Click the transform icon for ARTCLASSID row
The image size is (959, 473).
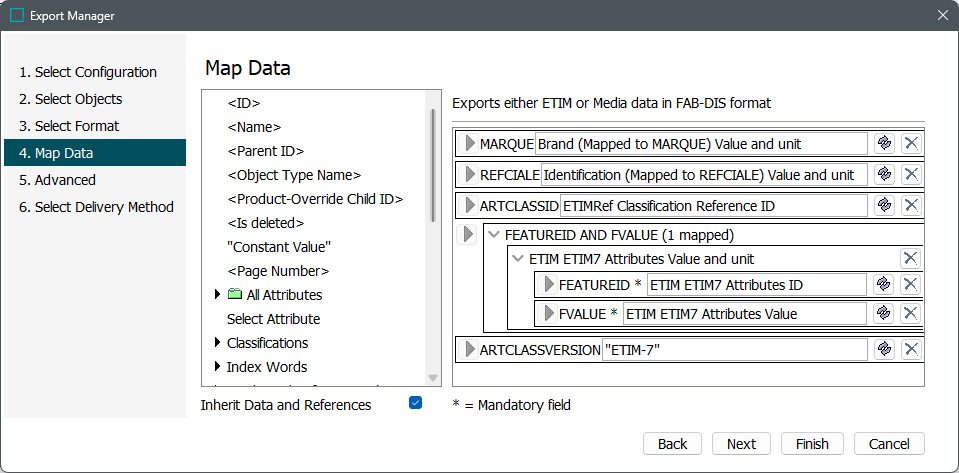pyautogui.click(x=884, y=206)
